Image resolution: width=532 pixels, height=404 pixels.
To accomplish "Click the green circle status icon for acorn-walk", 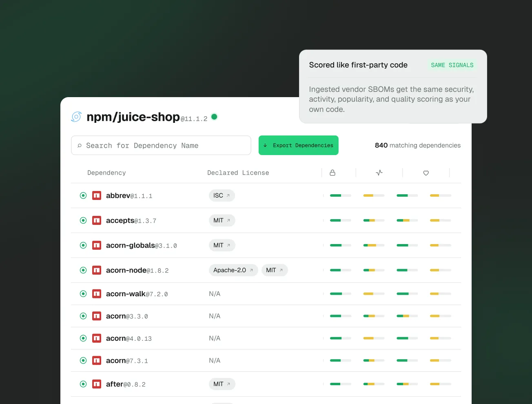I will click(x=83, y=294).
